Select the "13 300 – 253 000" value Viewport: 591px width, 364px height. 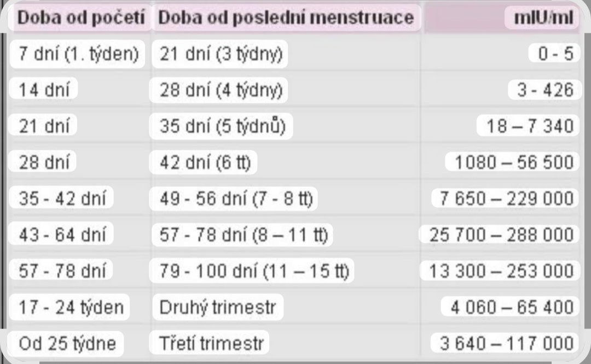[501, 272]
